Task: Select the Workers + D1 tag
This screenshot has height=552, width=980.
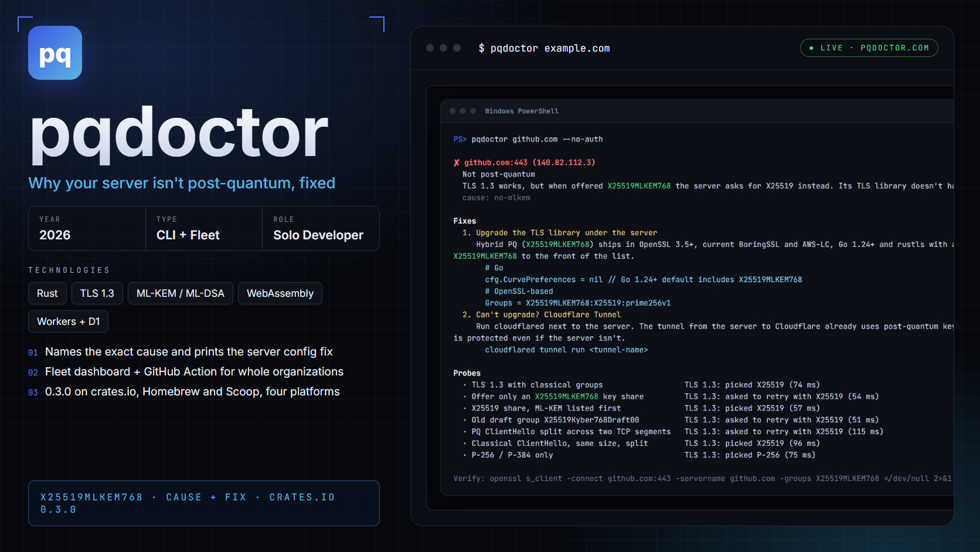Action: [x=69, y=321]
